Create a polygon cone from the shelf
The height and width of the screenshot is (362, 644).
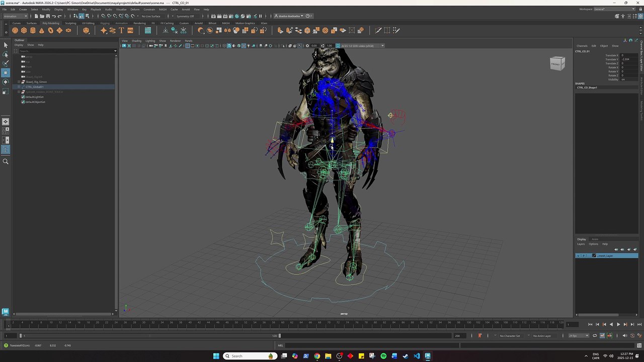[42, 30]
